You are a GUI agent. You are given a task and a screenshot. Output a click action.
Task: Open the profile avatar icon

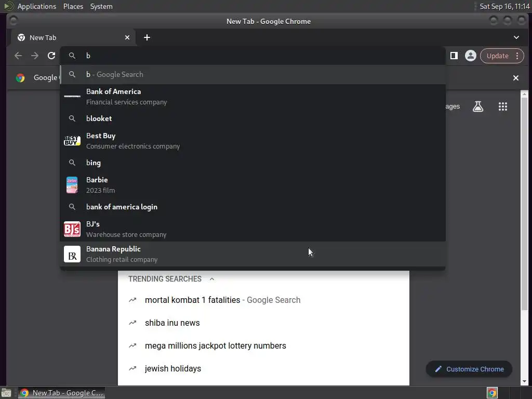point(471,56)
